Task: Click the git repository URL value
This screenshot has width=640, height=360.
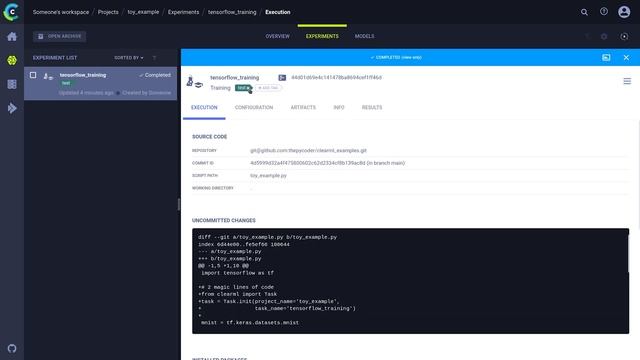Action: click(308, 151)
